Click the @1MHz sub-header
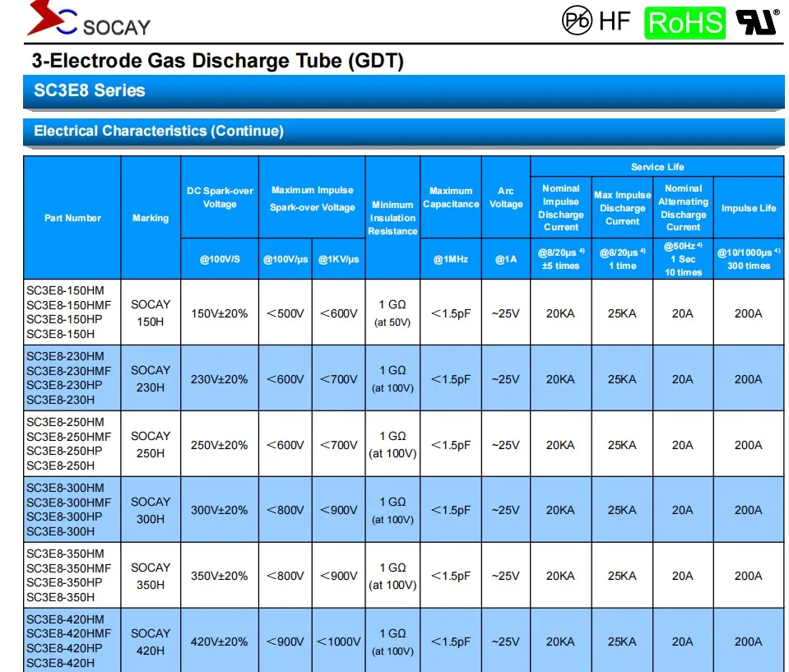789x672 pixels. click(x=451, y=259)
